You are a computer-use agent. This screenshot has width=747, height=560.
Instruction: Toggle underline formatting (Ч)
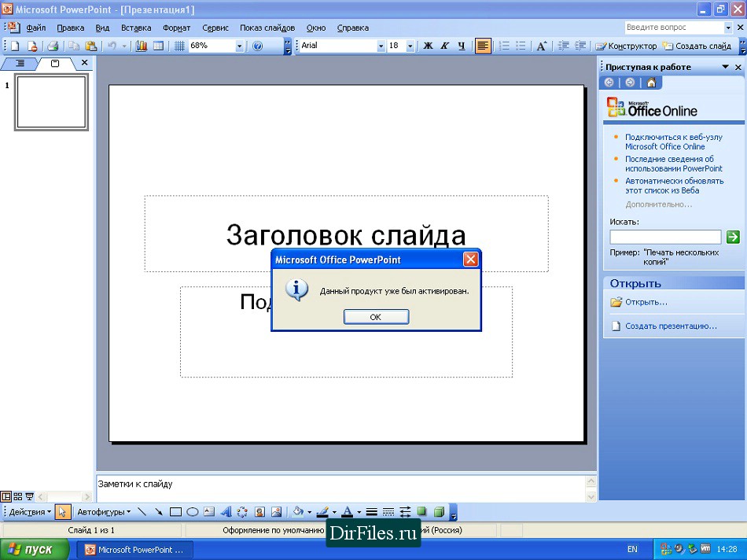point(461,46)
